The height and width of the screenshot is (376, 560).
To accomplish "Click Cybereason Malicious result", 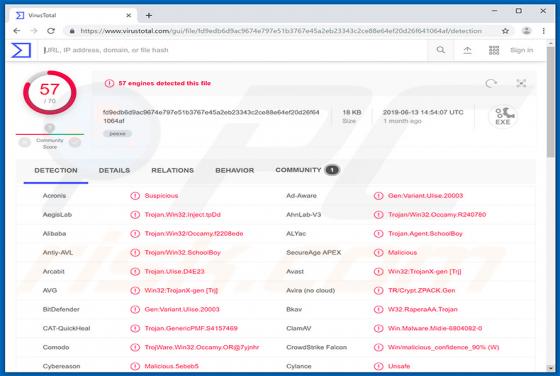I will [x=171, y=366].
